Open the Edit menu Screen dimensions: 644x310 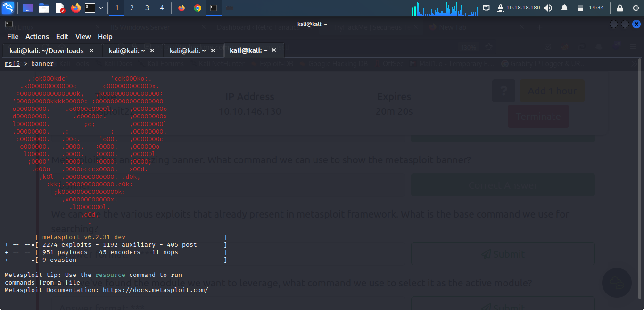coord(62,37)
